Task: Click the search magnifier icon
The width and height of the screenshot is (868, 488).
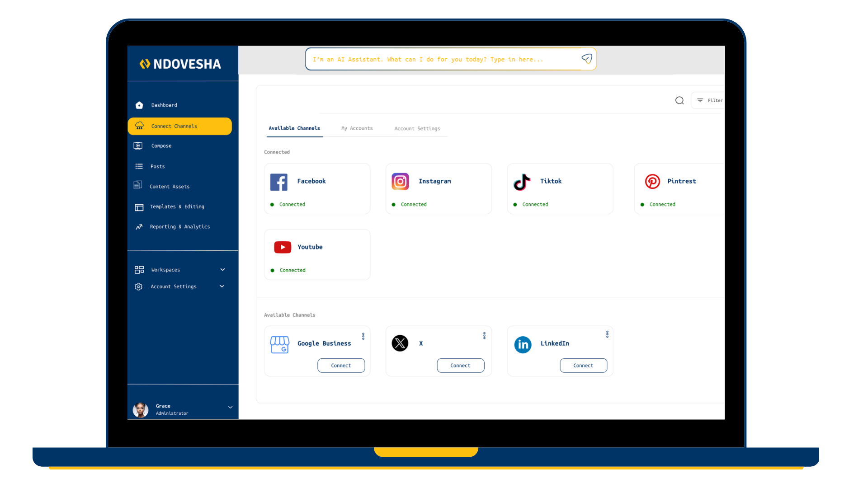Action: (x=679, y=100)
